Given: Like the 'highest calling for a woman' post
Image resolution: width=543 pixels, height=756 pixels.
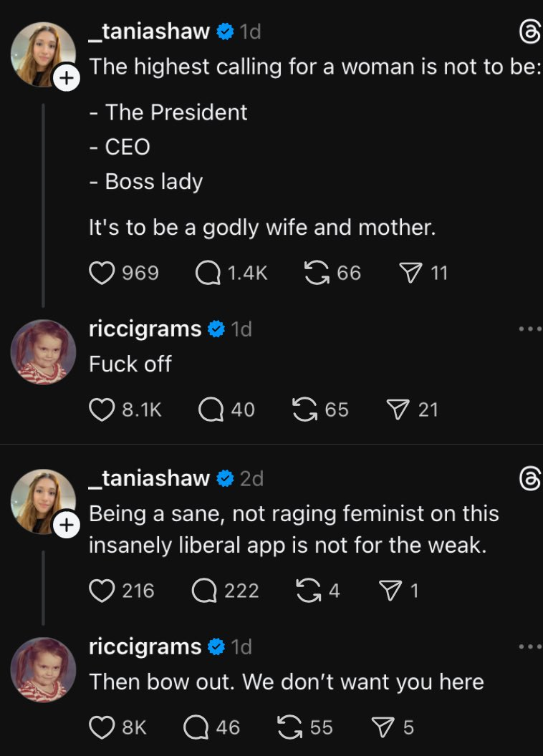Looking at the screenshot, I should [102, 273].
